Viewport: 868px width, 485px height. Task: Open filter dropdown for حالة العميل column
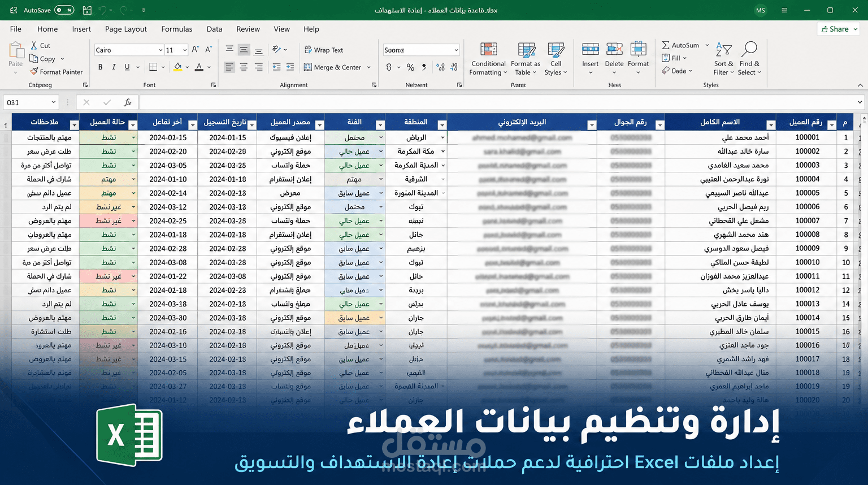tap(133, 125)
